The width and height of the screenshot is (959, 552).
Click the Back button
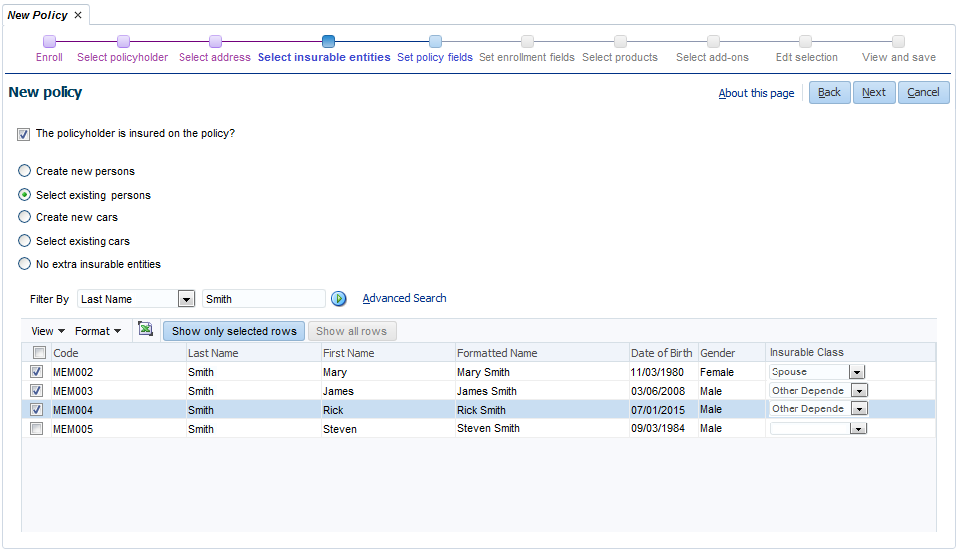829,92
